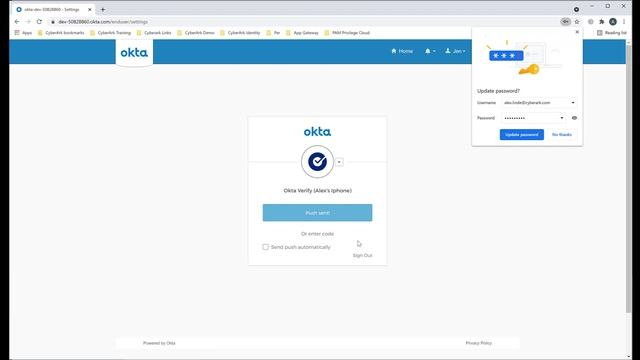Select the okta-dev Settings tab

point(51,9)
